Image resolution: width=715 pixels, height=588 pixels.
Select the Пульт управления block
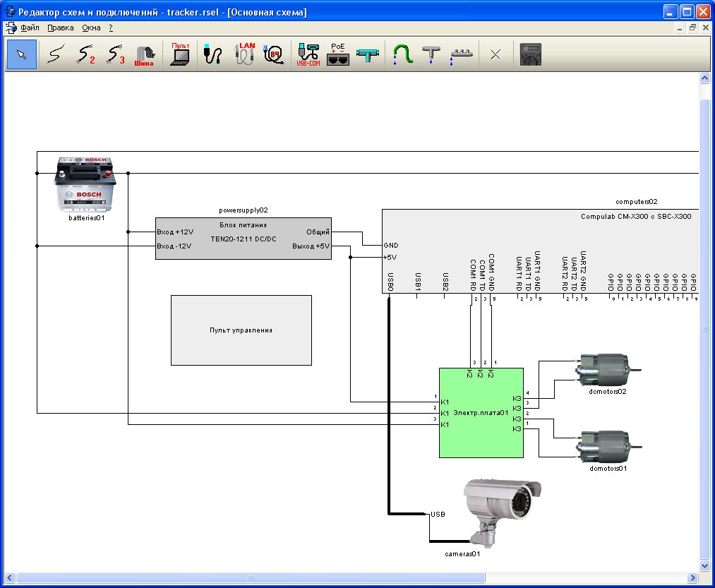coord(241,330)
